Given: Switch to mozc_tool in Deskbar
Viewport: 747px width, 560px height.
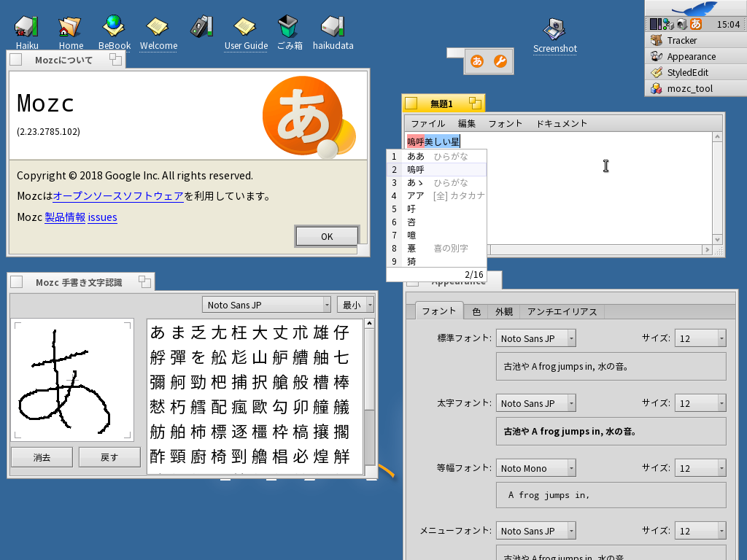Looking at the screenshot, I should pyautogui.click(x=695, y=88).
